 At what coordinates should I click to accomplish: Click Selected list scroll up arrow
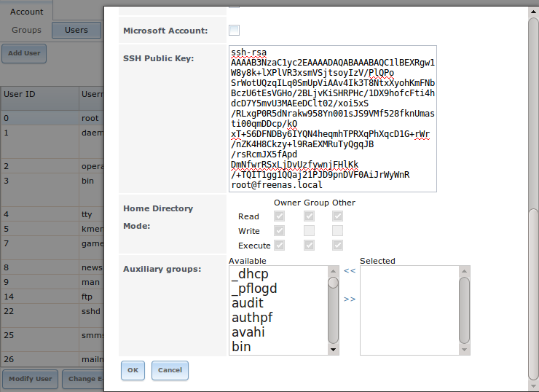tap(465, 271)
